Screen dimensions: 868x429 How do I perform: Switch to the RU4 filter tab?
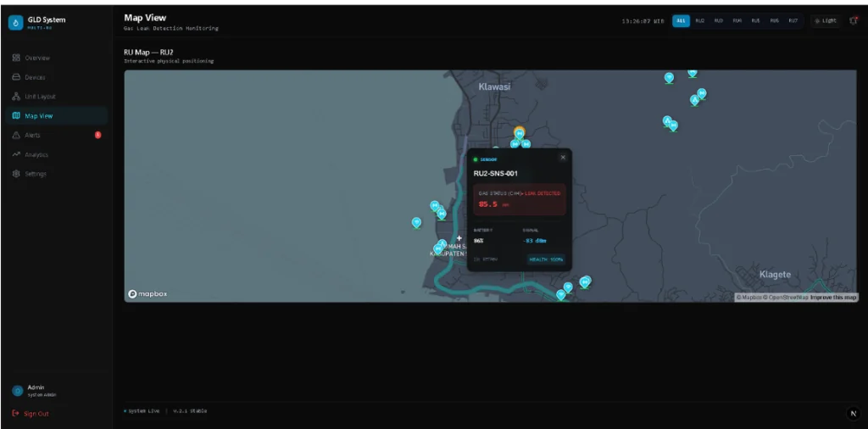[737, 20]
